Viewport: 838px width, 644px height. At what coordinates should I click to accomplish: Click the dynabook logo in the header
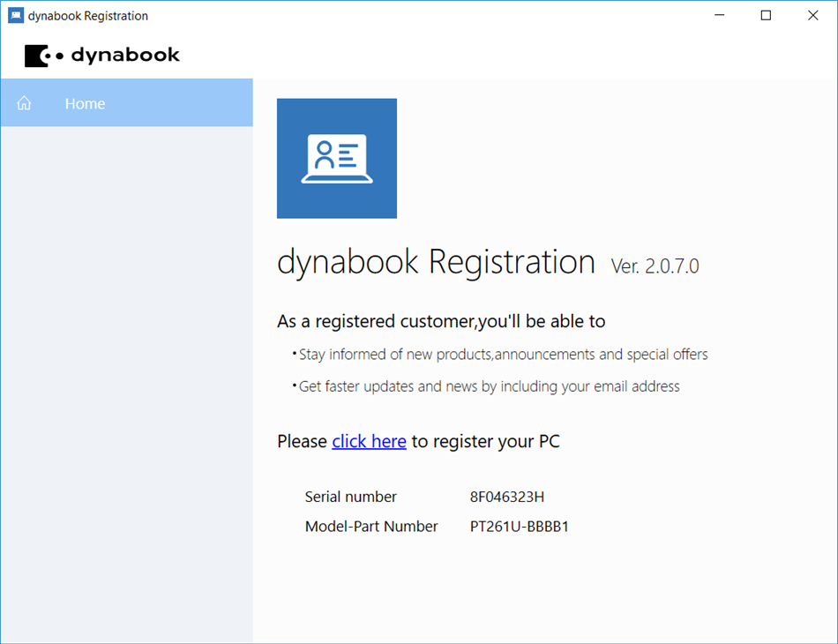(102, 55)
